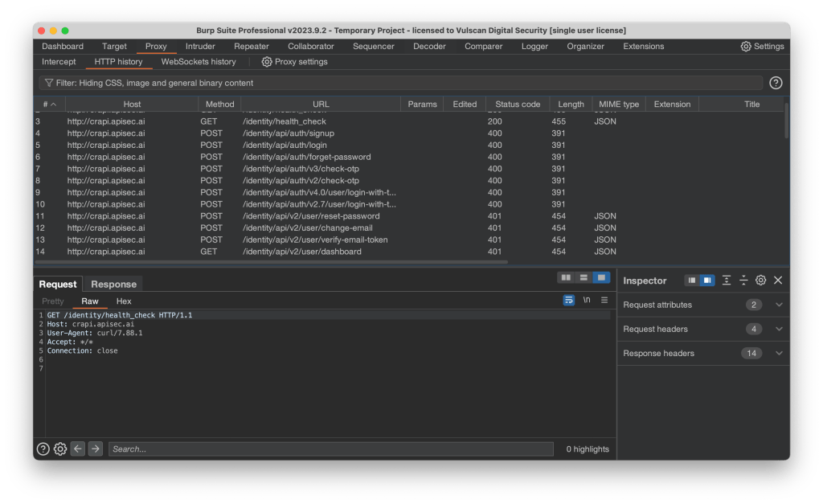This screenshot has width=823, height=504.
Task: Dock Inspector to the right layout
Action: [707, 281]
